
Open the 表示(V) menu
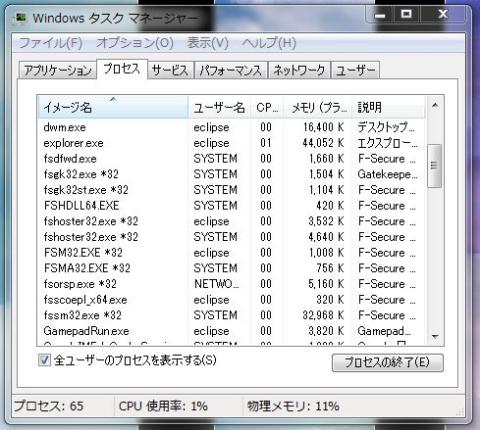[x=208, y=43]
